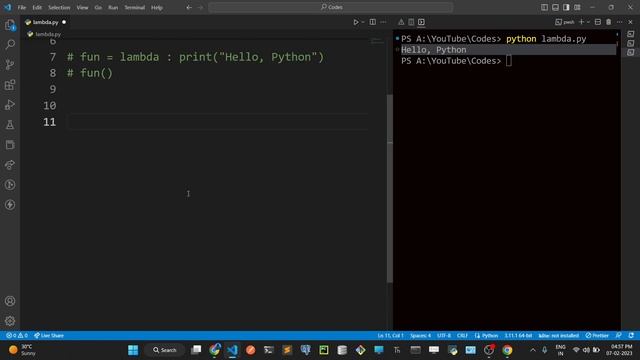Viewport: 640px width, 360px height.
Task: Open the Search view in the activity bar
Action: (x=10, y=44)
